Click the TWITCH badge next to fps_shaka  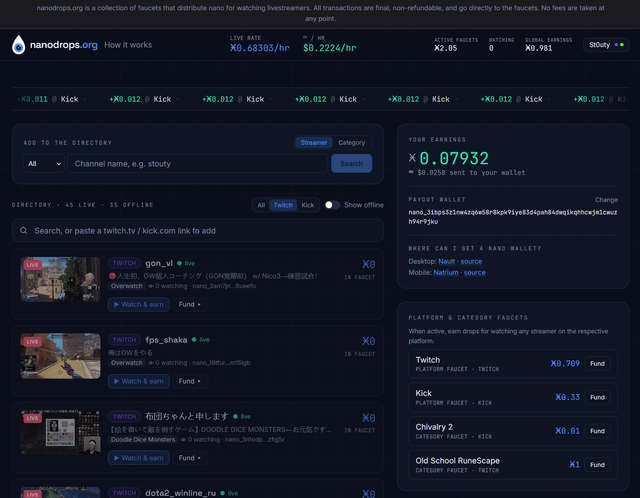click(x=124, y=340)
